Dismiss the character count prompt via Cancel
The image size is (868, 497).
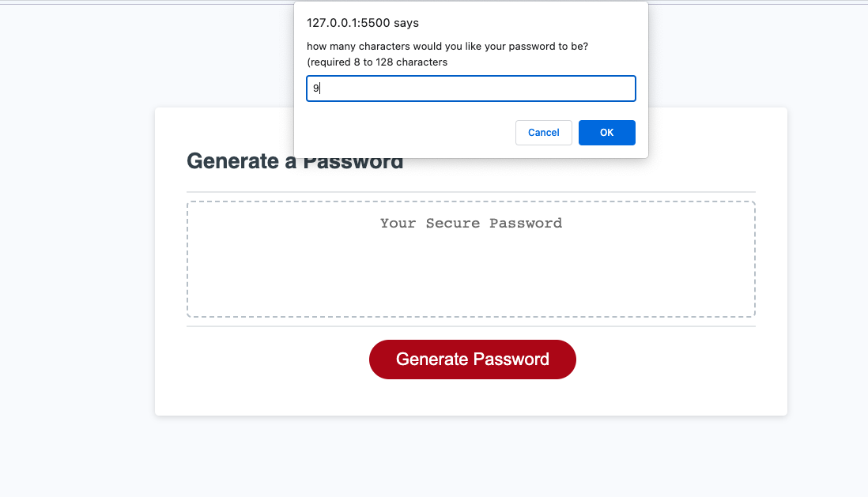[543, 132]
